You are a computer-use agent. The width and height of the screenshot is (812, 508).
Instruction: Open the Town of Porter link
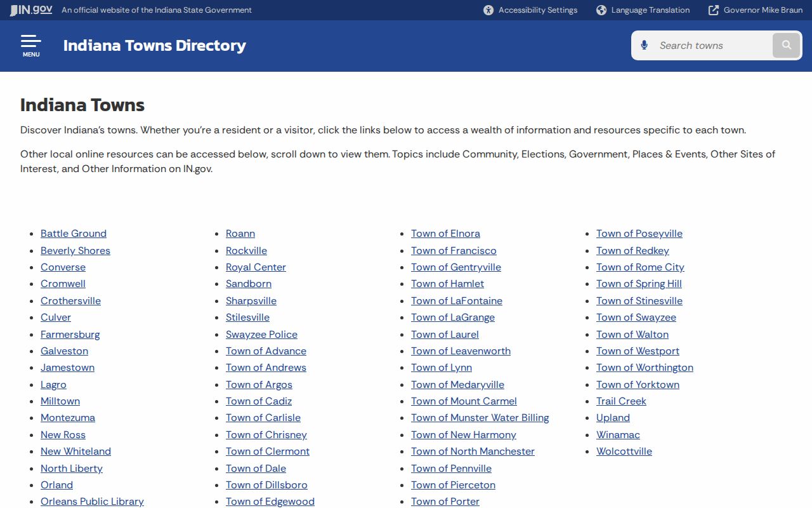[445, 502]
